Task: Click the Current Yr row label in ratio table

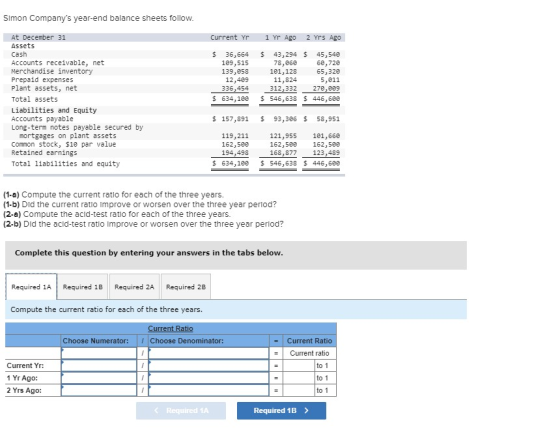Action: click(25, 365)
